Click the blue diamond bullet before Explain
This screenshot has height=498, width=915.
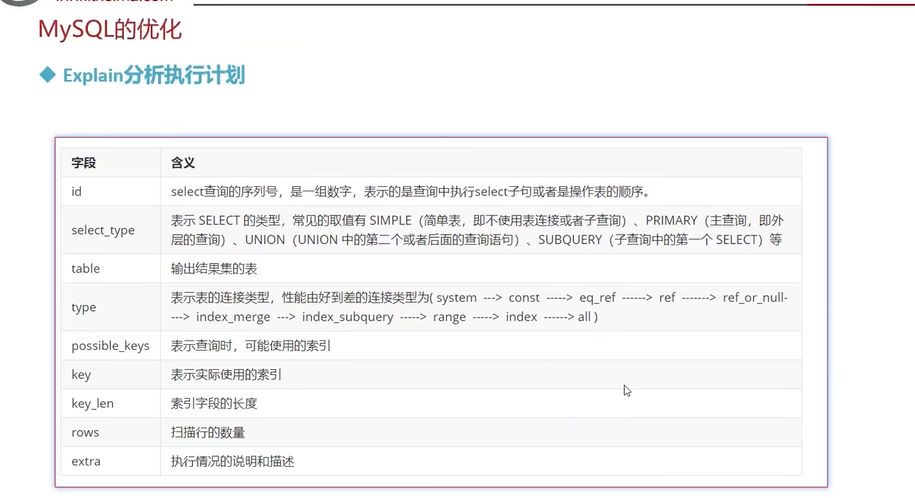click(x=47, y=75)
